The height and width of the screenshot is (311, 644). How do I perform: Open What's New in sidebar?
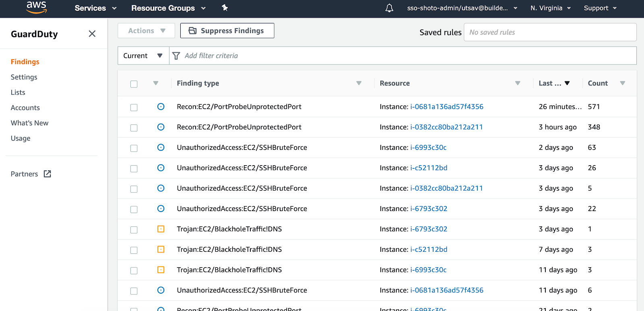(x=30, y=123)
